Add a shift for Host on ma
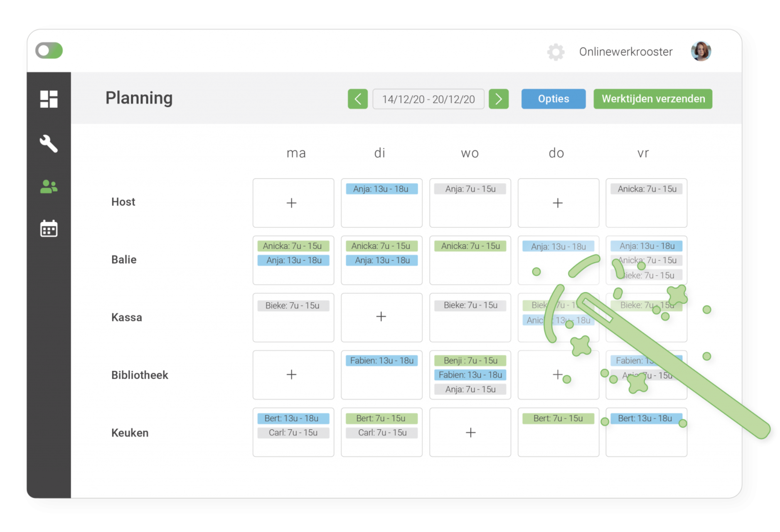 292,203
